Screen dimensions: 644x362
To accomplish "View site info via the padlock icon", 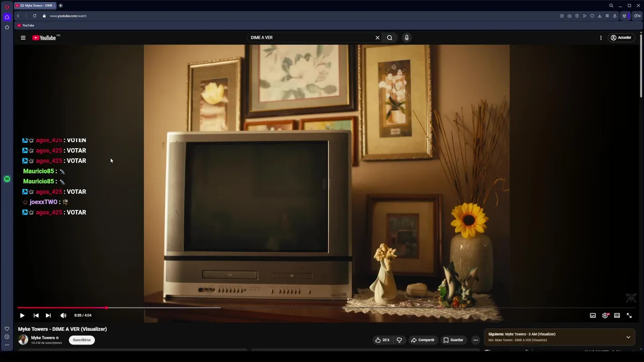I will pyautogui.click(x=44, y=16).
